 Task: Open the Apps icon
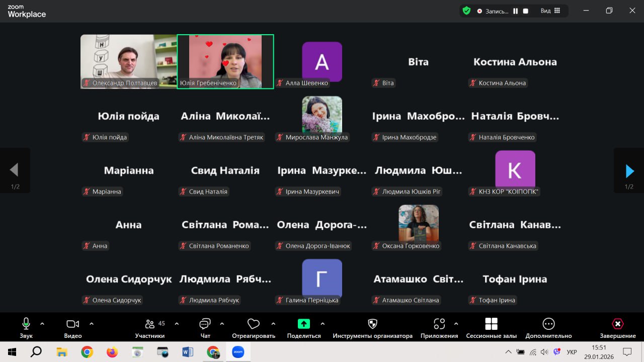pos(439,324)
